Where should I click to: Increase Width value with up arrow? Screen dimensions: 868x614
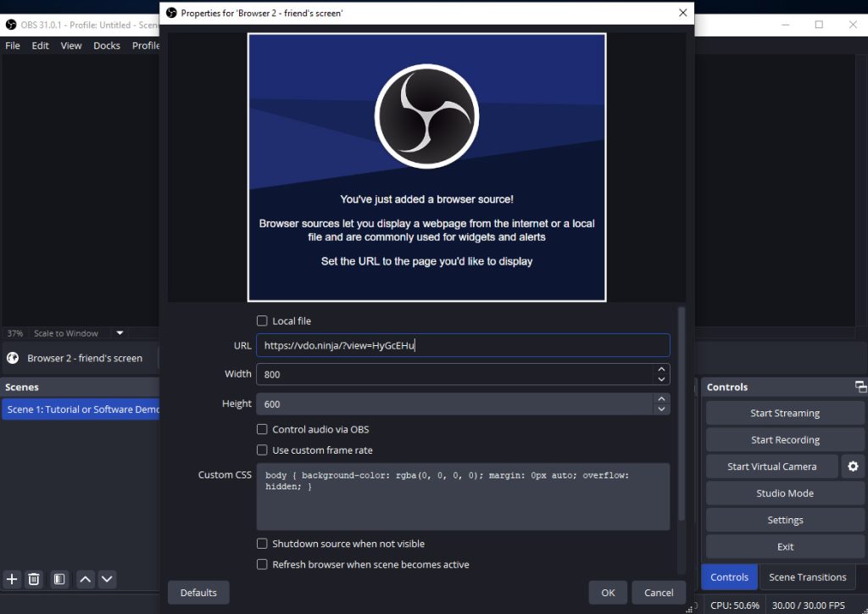tap(661, 369)
